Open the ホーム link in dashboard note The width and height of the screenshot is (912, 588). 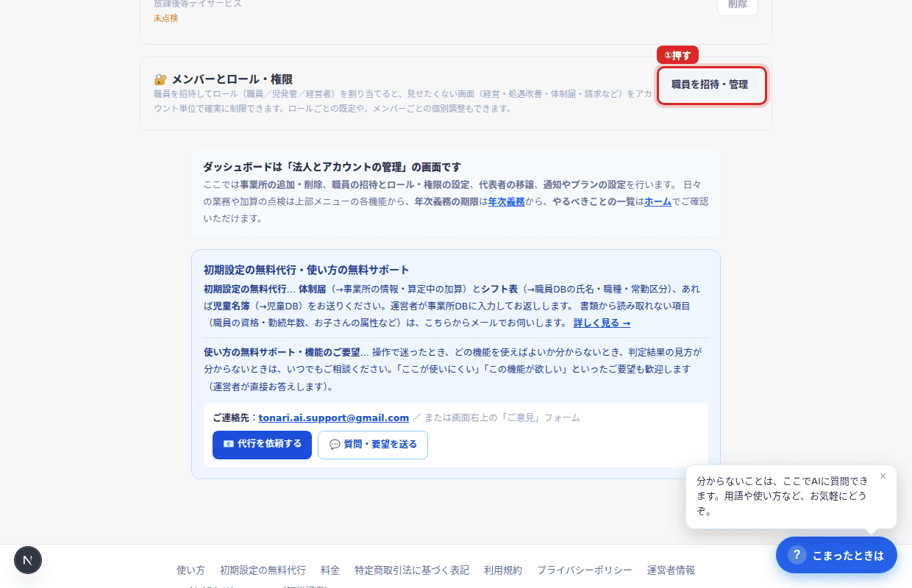[658, 201]
